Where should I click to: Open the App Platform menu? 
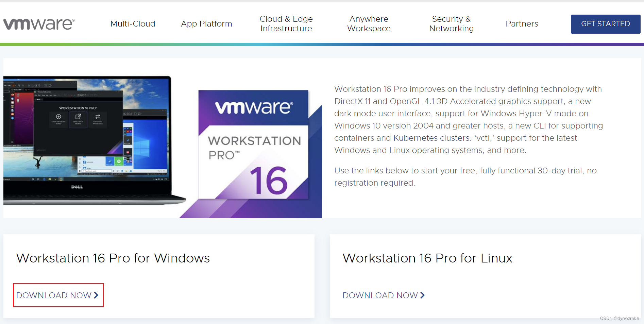[x=206, y=24]
